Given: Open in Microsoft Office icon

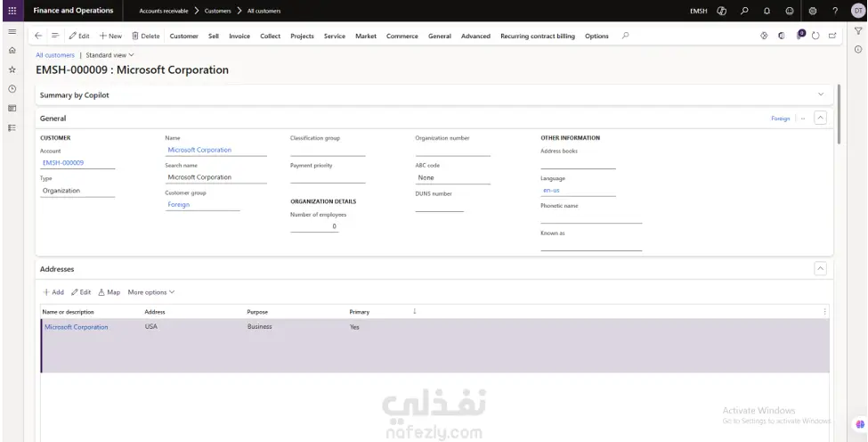Looking at the screenshot, I should click(781, 36).
